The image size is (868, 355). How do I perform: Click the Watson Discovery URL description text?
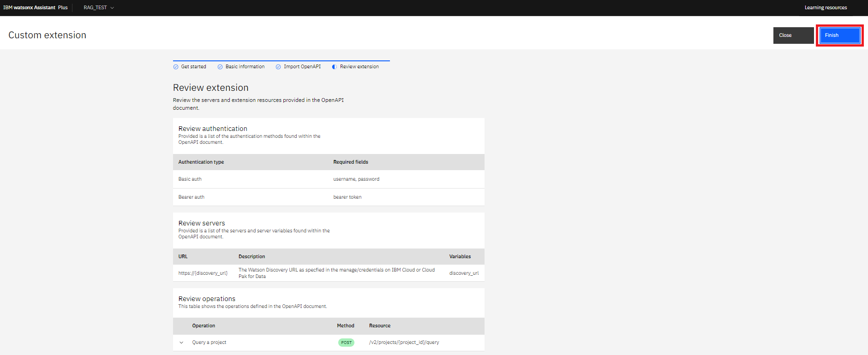[x=336, y=273]
